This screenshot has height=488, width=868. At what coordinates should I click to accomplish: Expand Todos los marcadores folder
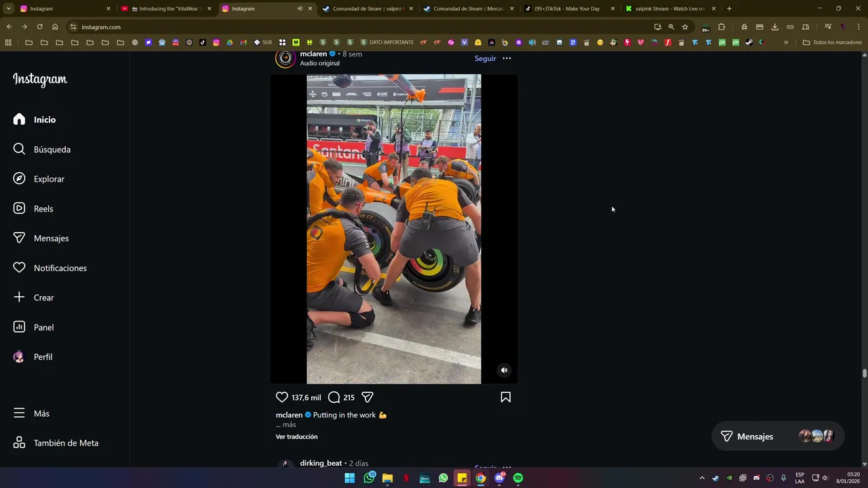(832, 42)
